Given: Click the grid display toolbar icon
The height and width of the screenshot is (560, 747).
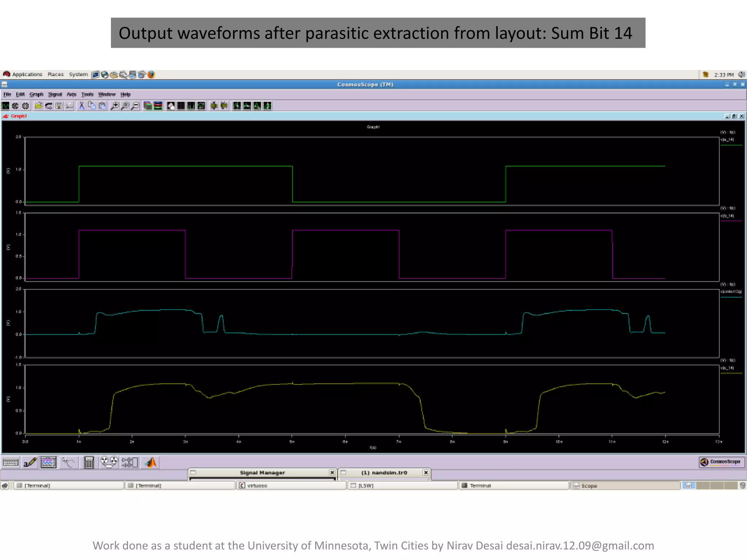Looking at the screenshot, I should (x=181, y=106).
